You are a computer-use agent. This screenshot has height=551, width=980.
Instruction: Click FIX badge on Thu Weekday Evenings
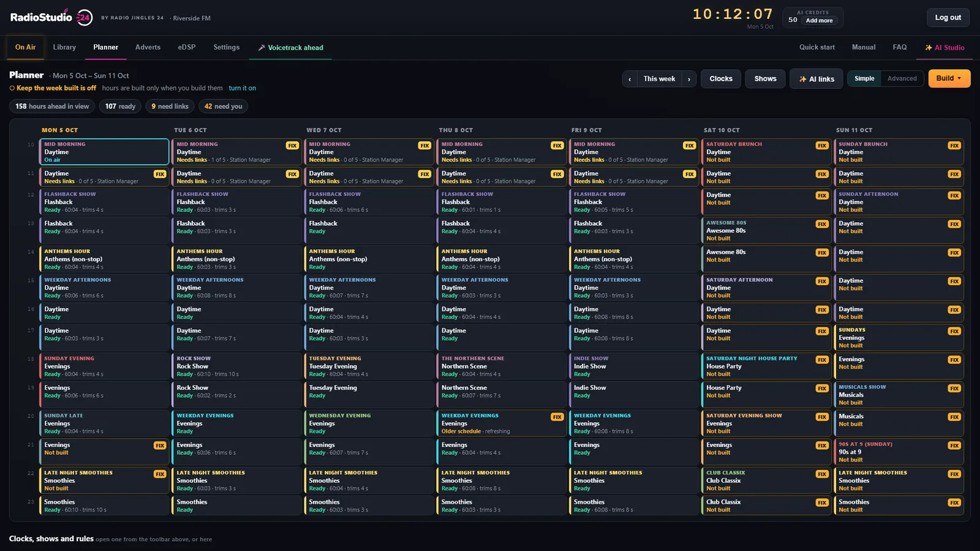(x=557, y=417)
